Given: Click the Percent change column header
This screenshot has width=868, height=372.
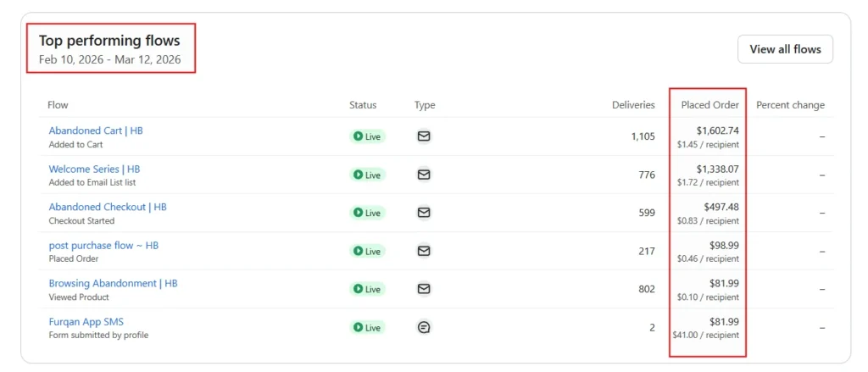Looking at the screenshot, I should tap(791, 105).
